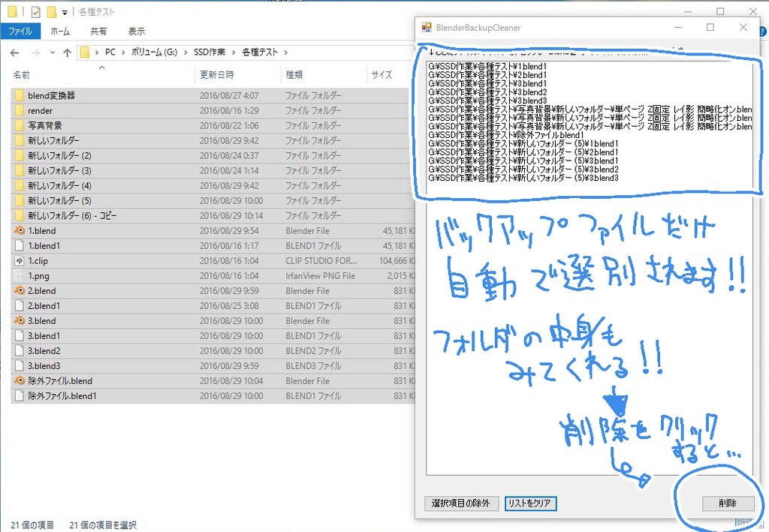Click the 選択項目の除外 button
Image resolution: width=769 pixels, height=532 pixels.
(460, 503)
